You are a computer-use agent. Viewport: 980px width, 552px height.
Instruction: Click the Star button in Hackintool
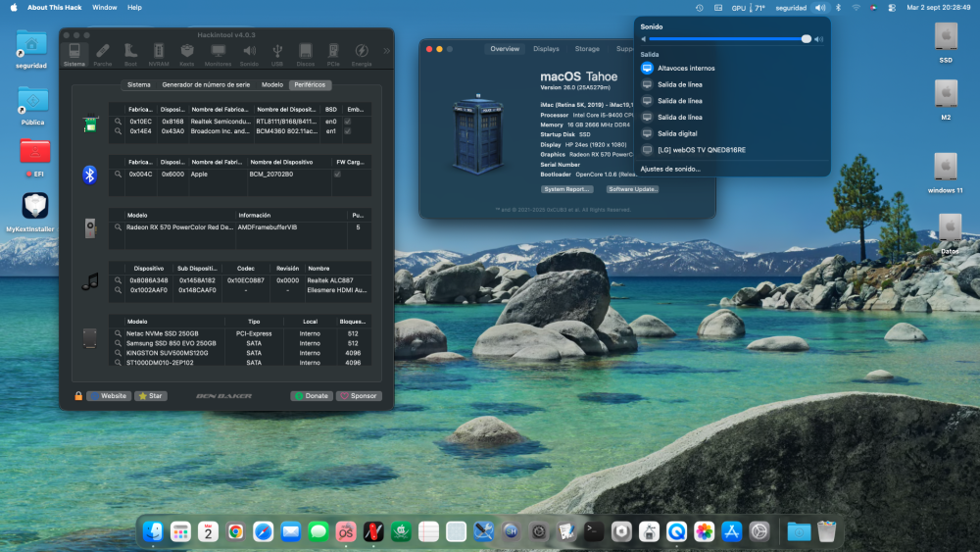(151, 396)
